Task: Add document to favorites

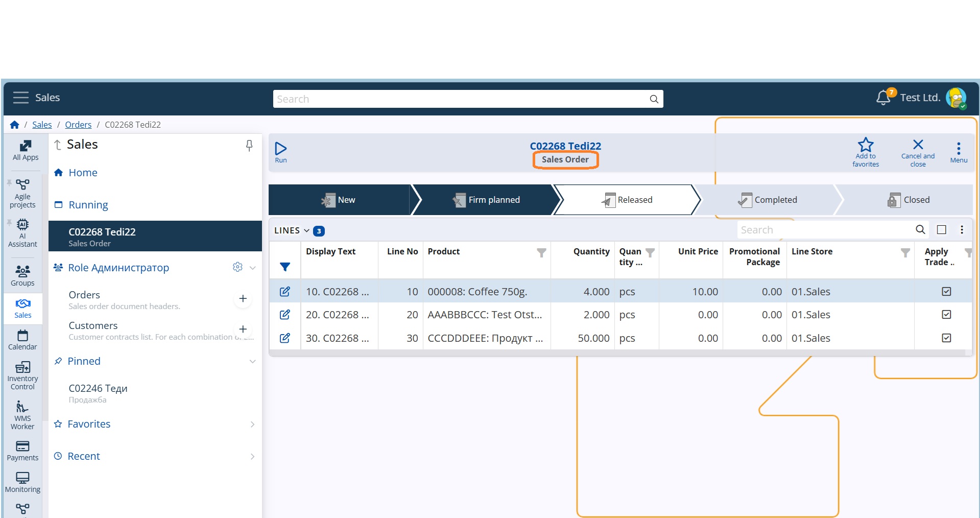Action: point(866,152)
